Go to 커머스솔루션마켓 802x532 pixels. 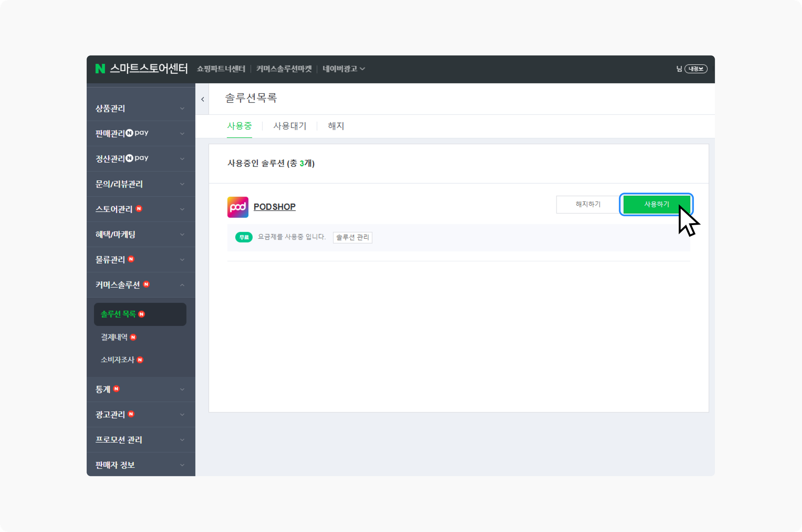tap(284, 69)
